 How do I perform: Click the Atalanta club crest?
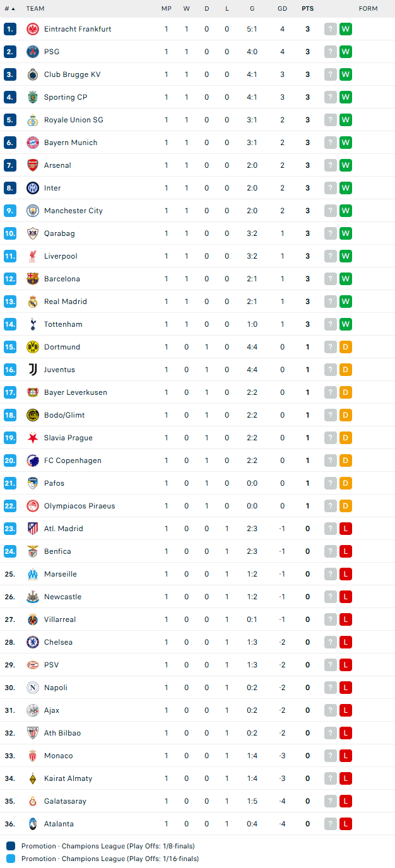pos(33,824)
